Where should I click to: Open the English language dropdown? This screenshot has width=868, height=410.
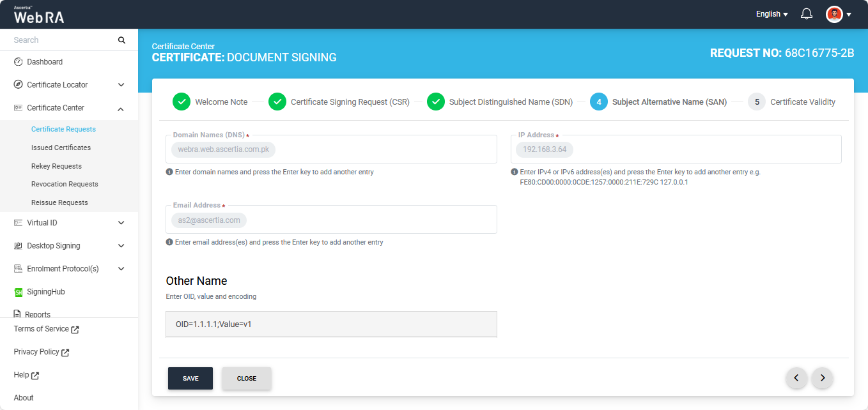pos(771,14)
